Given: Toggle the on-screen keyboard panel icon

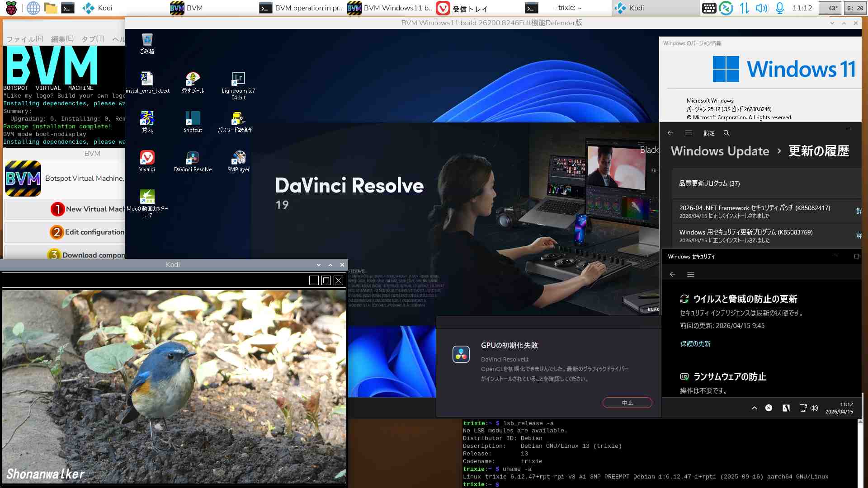Looking at the screenshot, I should [709, 8].
